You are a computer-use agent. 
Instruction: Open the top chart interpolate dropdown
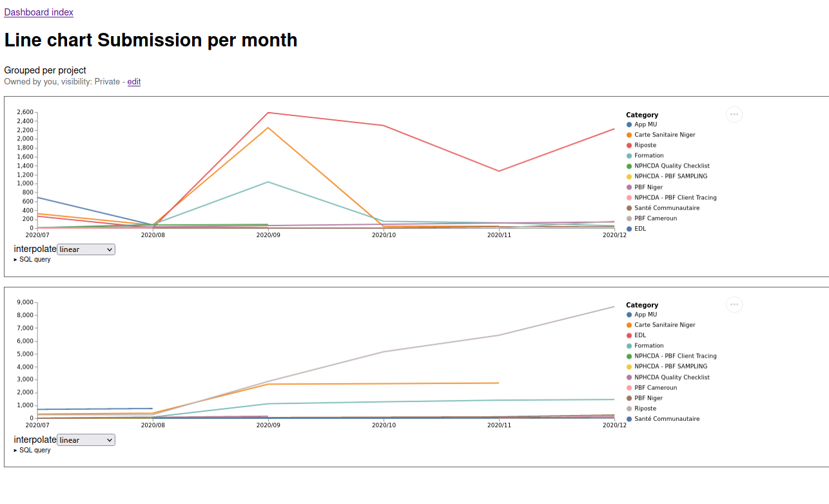pos(86,249)
